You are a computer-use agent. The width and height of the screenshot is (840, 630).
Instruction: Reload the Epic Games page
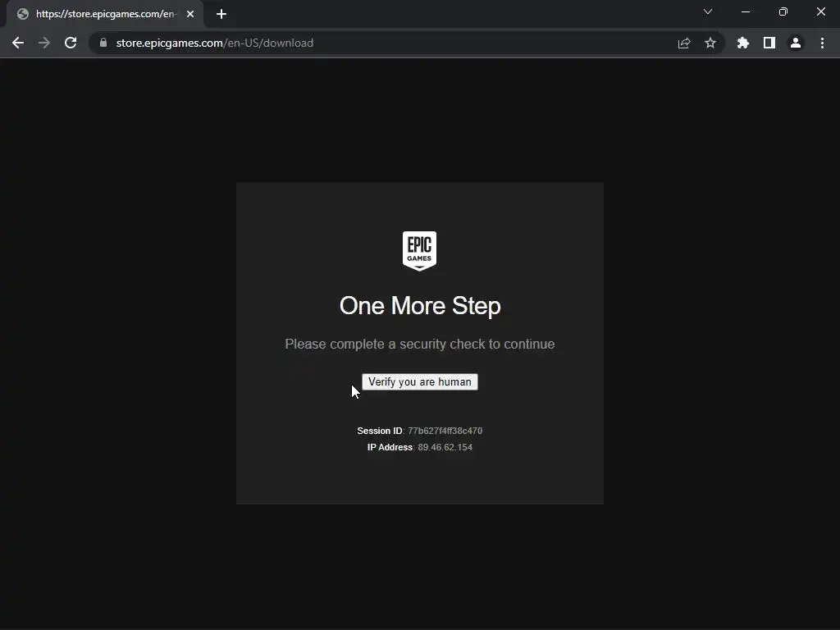coord(71,43)
